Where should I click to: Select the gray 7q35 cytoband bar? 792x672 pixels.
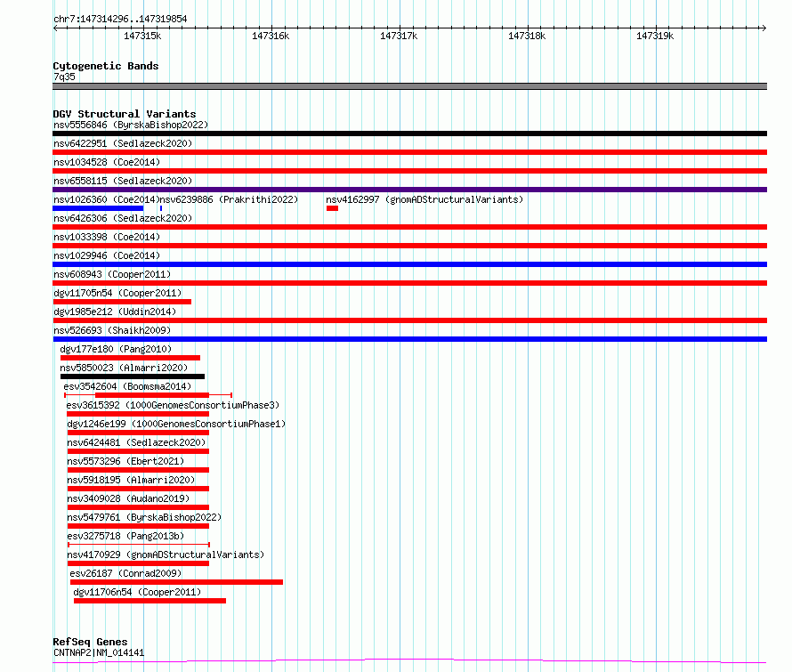click(409, 86)
